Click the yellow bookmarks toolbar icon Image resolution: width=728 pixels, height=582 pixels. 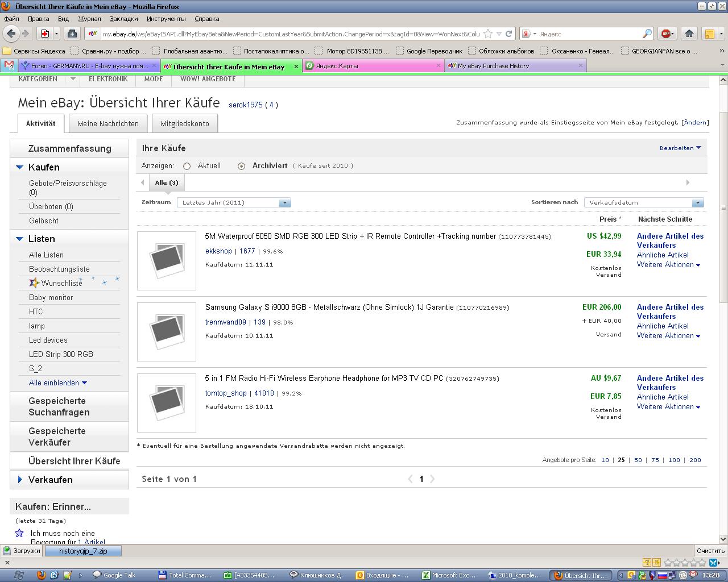709,34
